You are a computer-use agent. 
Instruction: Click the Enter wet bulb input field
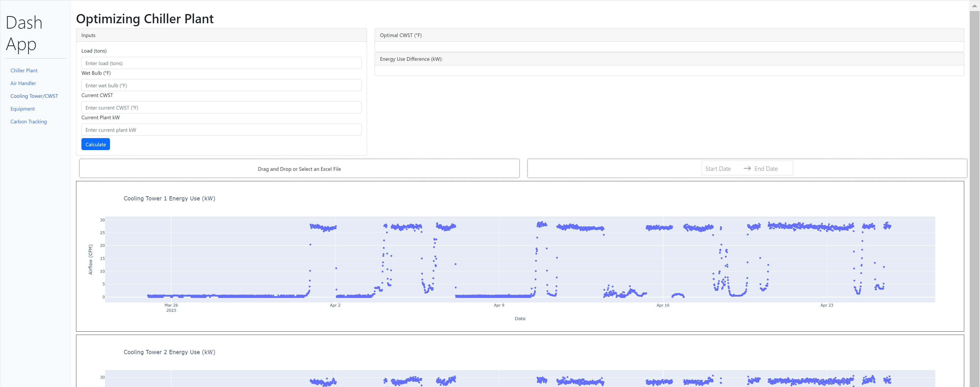(x=221, y=85)
